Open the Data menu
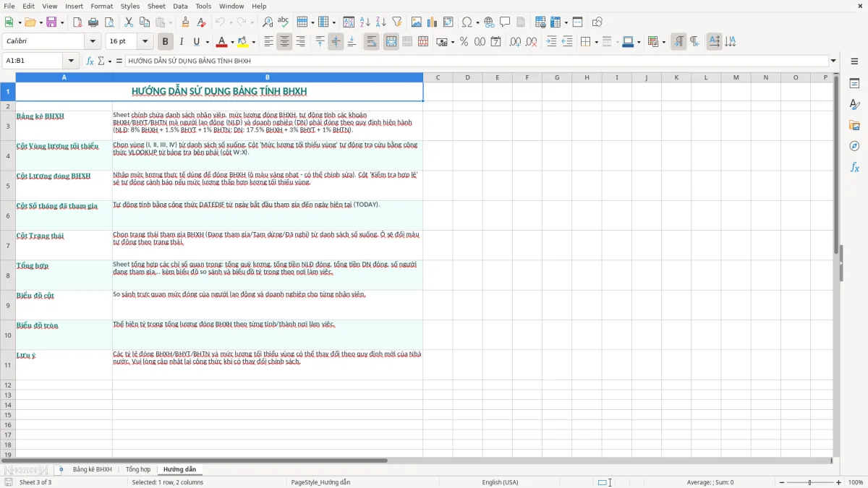 (x=180, y=6)
